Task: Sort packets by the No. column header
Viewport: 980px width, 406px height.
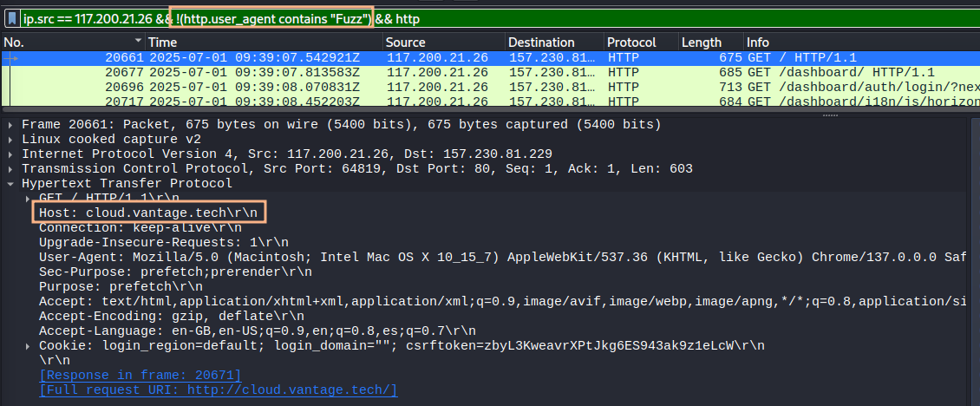Action: tap(73, 43)
